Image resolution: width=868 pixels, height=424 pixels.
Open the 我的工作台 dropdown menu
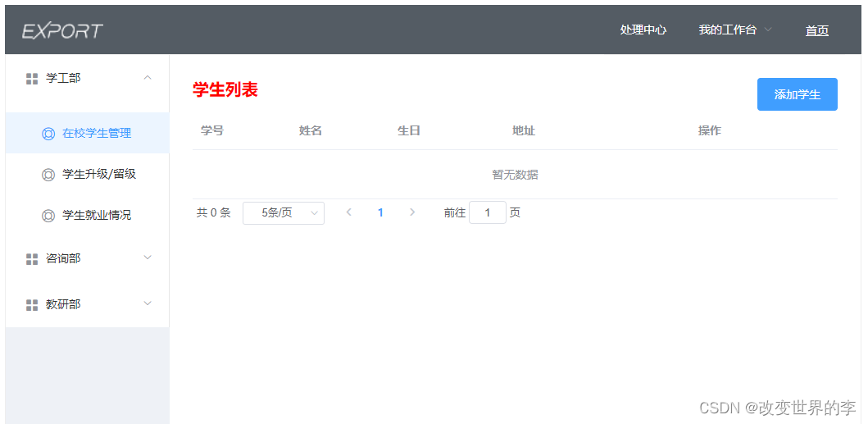point(734,30)
